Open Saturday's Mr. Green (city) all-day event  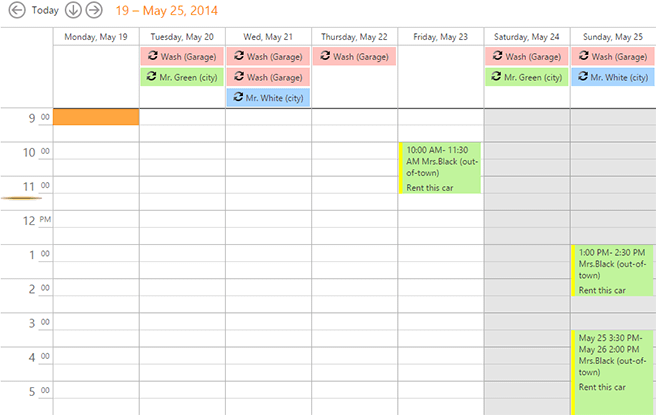[x=527, y=76]
